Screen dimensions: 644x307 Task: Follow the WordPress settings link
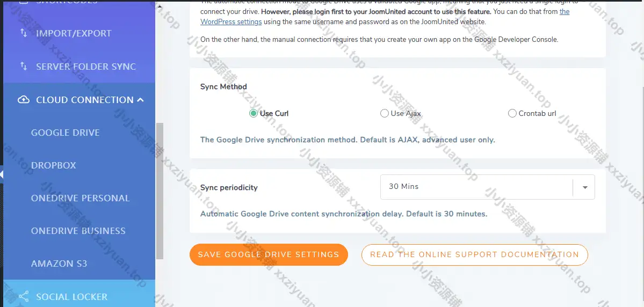coord(231,22)
